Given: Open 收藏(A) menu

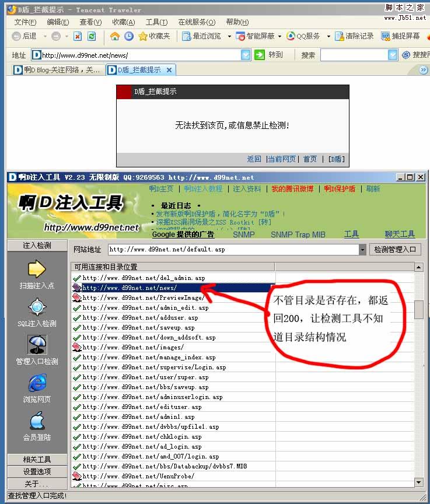Looking at the screenshot, I should point(124,22).
